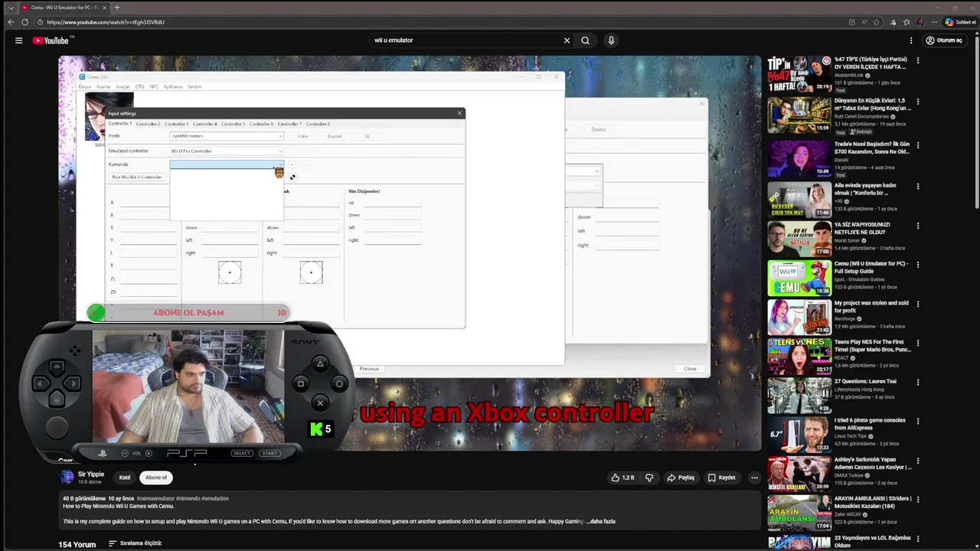Focus the YouTube search field
Viewport: 980px width, 551px height.
click(x=464, y=41)
